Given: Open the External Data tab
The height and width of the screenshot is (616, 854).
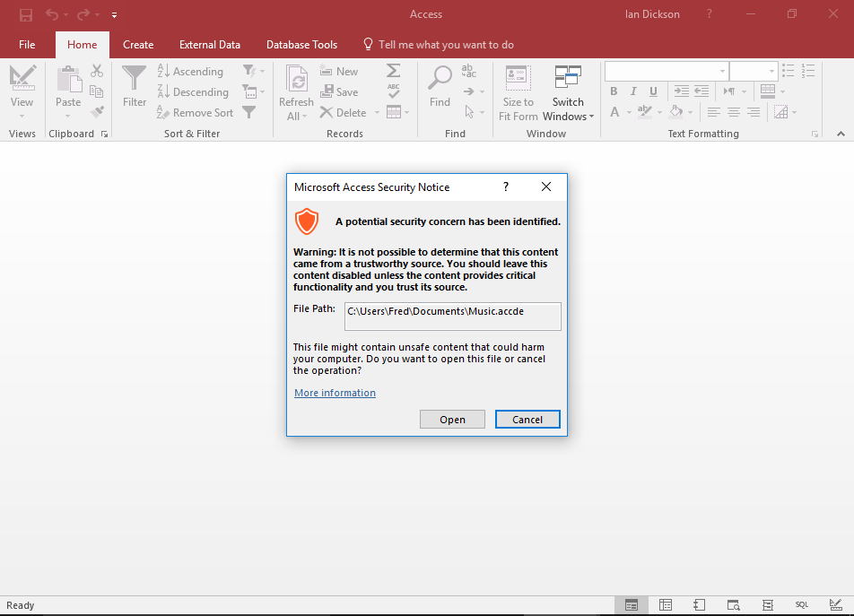Looking at the screenshot, I should tap(210, 45).
